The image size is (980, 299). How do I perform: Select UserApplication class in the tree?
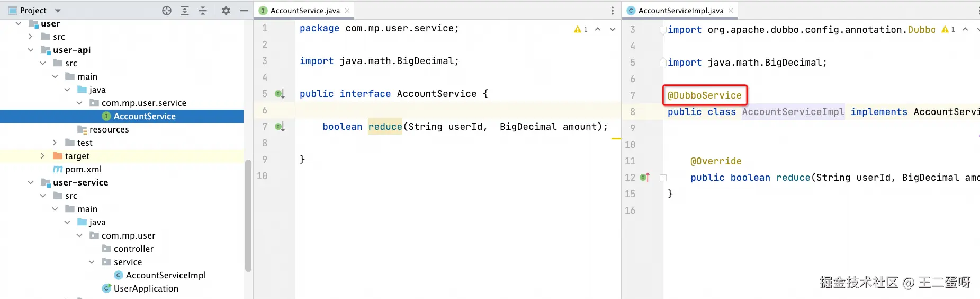point(146,288)
